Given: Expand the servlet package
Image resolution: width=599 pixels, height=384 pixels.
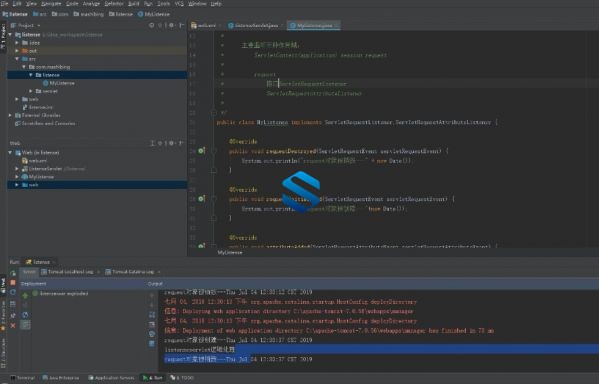Looking at the screenshot, I should pyautogui.click(x=31, y=91).
